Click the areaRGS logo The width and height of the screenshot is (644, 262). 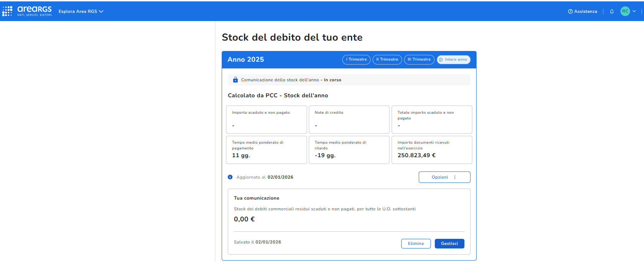pyautogui.click(x=35, y=11)
